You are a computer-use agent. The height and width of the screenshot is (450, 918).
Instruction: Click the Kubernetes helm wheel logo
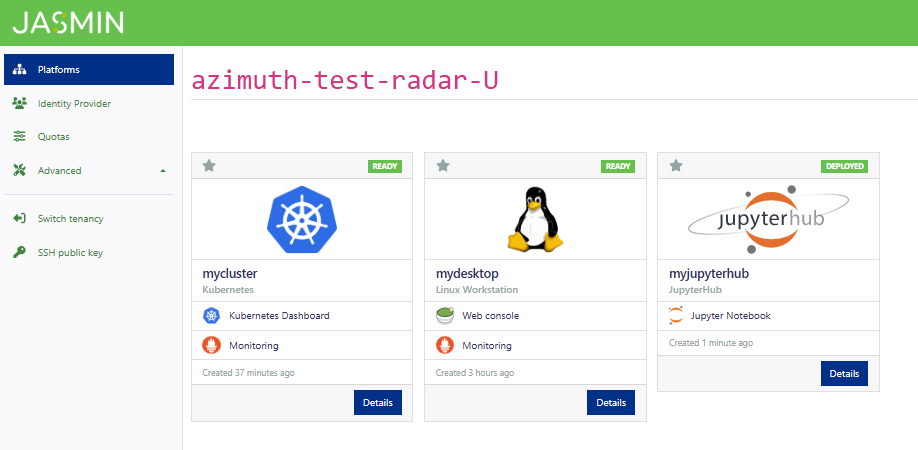pyautogui.click(x=301, y=219)
